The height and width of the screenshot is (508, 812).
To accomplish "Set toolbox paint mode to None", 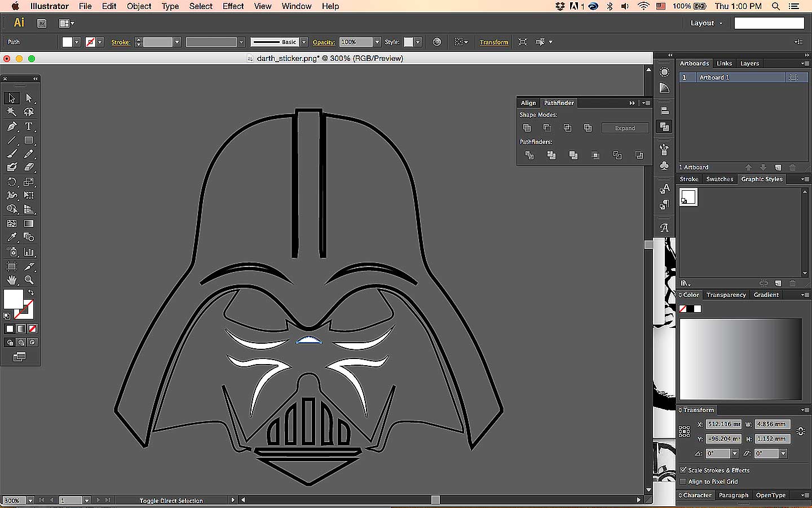I will tap(33, 329).
